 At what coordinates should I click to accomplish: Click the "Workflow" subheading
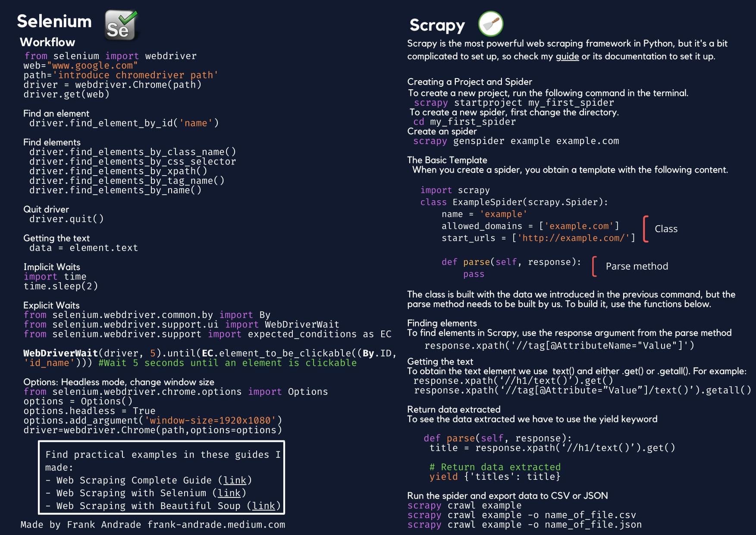click(47, 42)
